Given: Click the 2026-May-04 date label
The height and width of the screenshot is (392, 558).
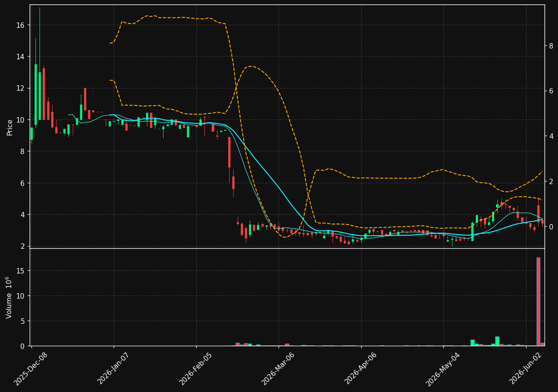Looking at the screenshot, I should click(x=443, y=369).
